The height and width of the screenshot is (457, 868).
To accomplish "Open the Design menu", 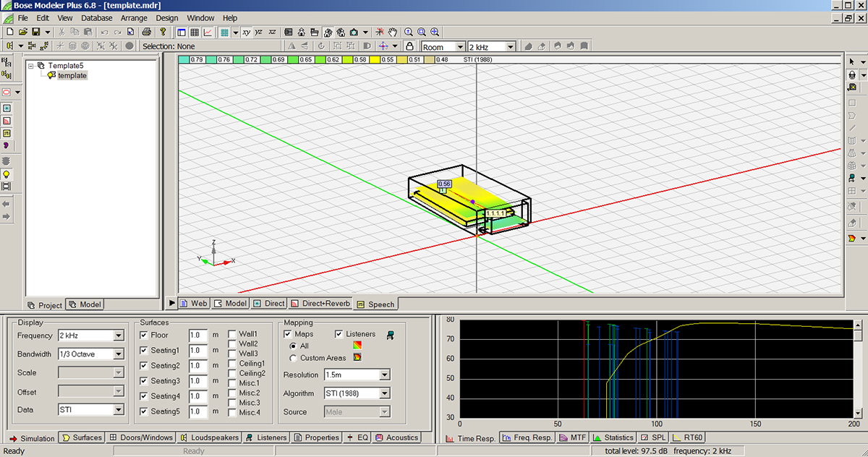I will [x=166, y=18].
